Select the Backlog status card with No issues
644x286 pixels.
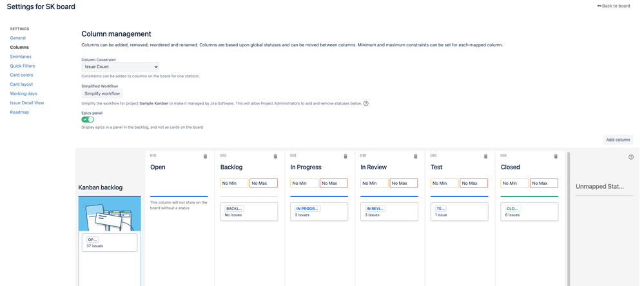tap(249, 212)
